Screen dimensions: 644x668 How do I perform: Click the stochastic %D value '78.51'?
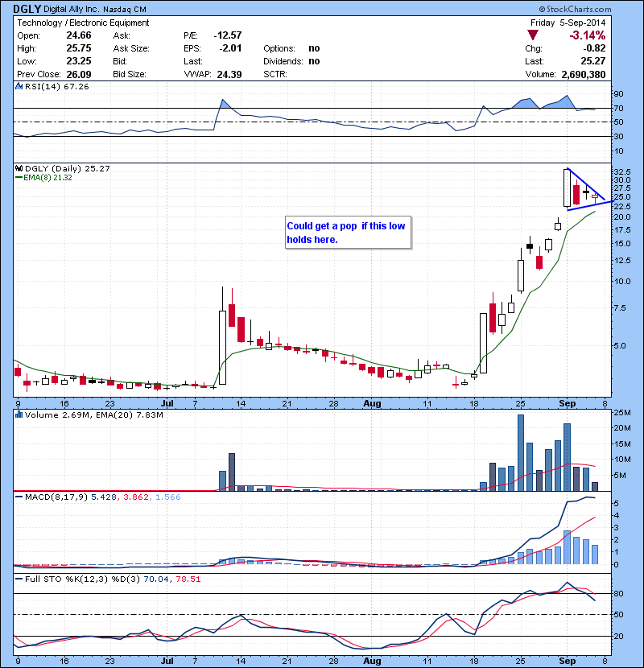tap(188, 579)
